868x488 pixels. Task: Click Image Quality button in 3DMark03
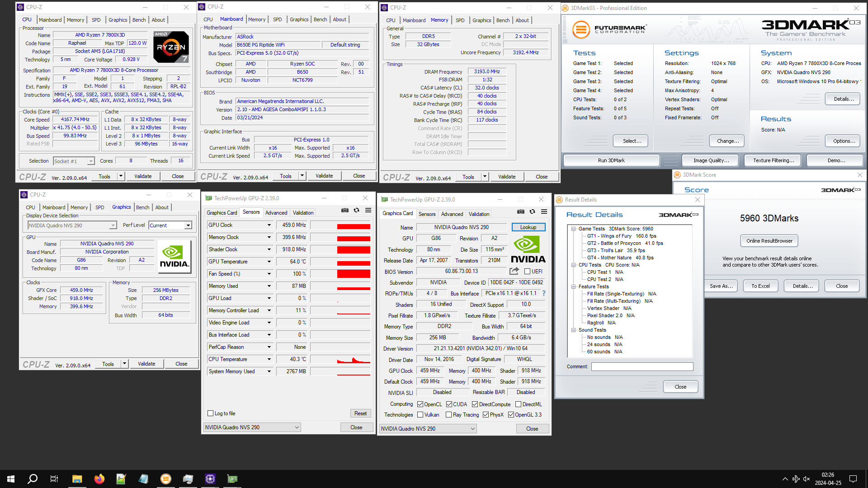pos(711,160)
